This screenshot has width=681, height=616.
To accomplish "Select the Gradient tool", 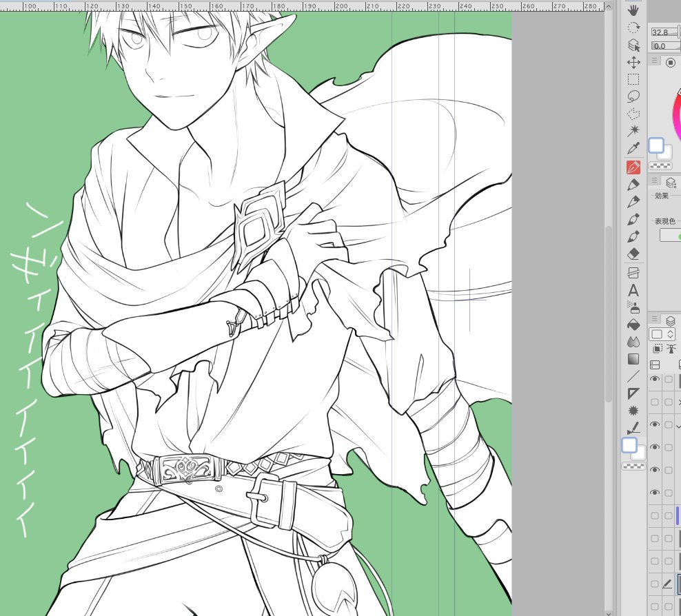I will [x=633, y=359].
